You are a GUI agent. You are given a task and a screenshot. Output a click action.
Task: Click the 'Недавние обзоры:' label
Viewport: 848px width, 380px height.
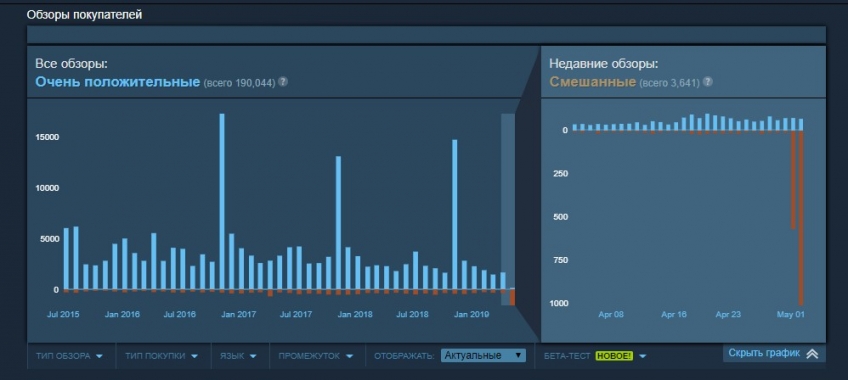click(x=604, y=64)
